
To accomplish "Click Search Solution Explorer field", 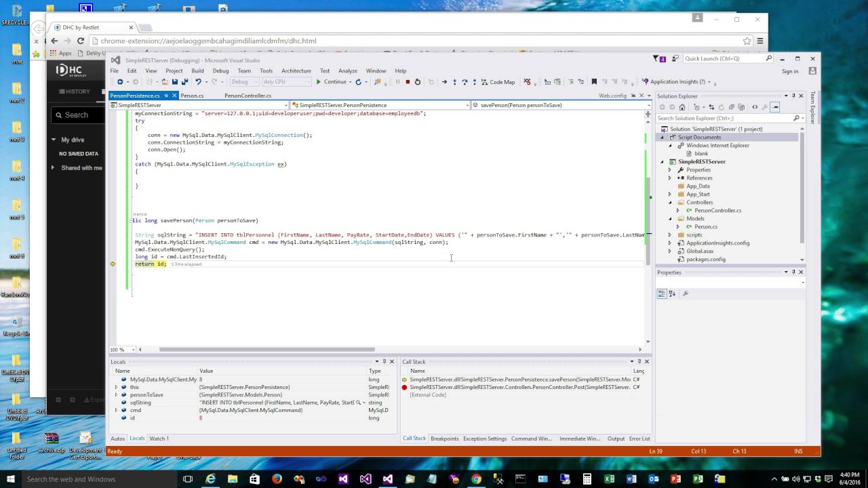I will [x=730, y=118].
